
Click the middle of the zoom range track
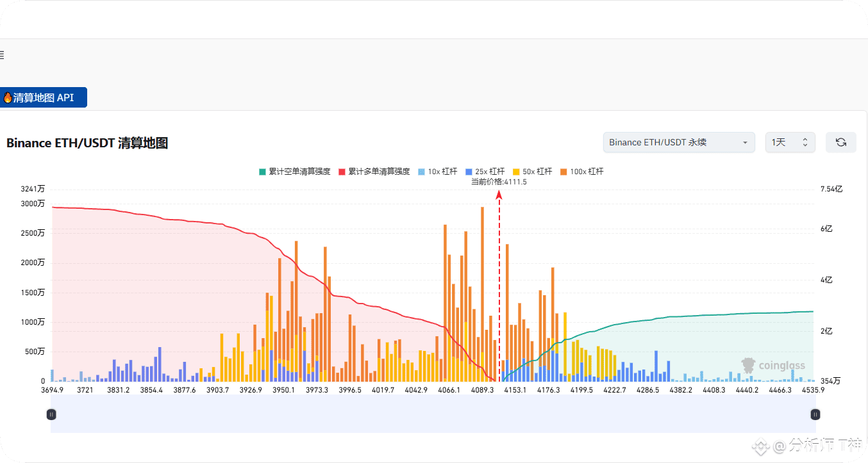tap(433, 414)
